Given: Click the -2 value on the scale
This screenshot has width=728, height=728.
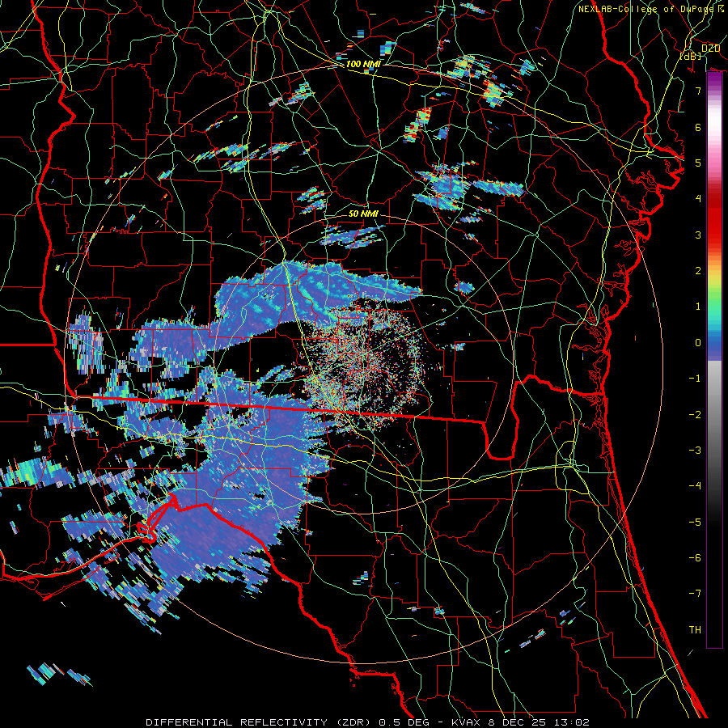Looking at the screenshot, I should (695, 415).
